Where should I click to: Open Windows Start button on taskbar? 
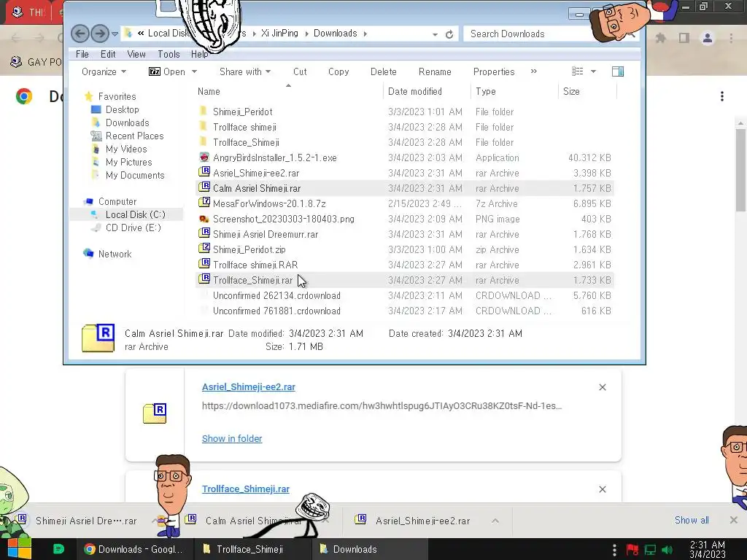pos(19,549)
